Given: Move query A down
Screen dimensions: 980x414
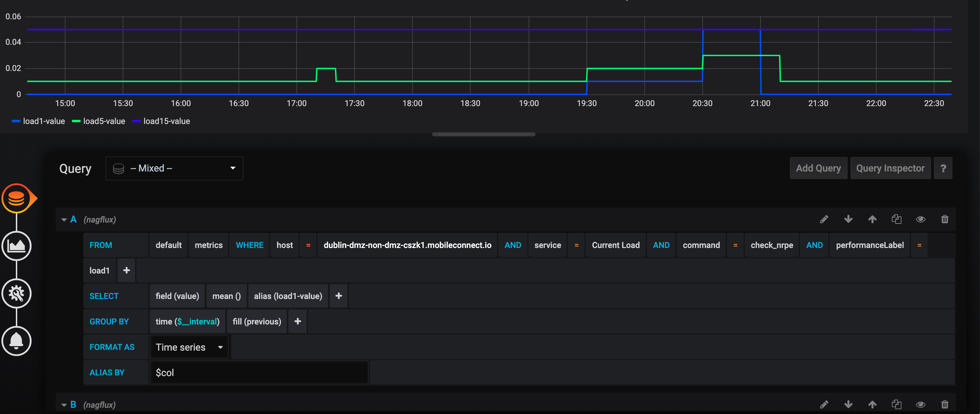Looking at the screenshot, I should coord(848,219).
